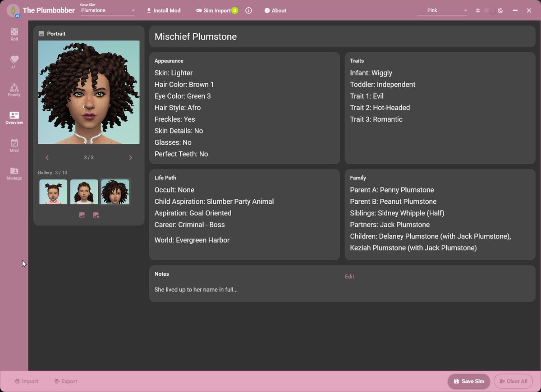Screen dimensions: 541x392
Task: Click 'Skin: Lighter' text
Action: point(174,73)
